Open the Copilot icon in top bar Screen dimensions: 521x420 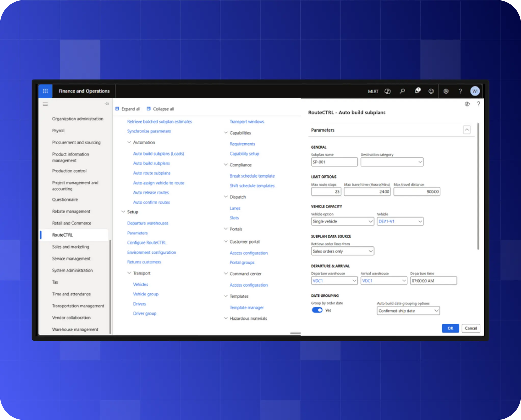point(388,91)
